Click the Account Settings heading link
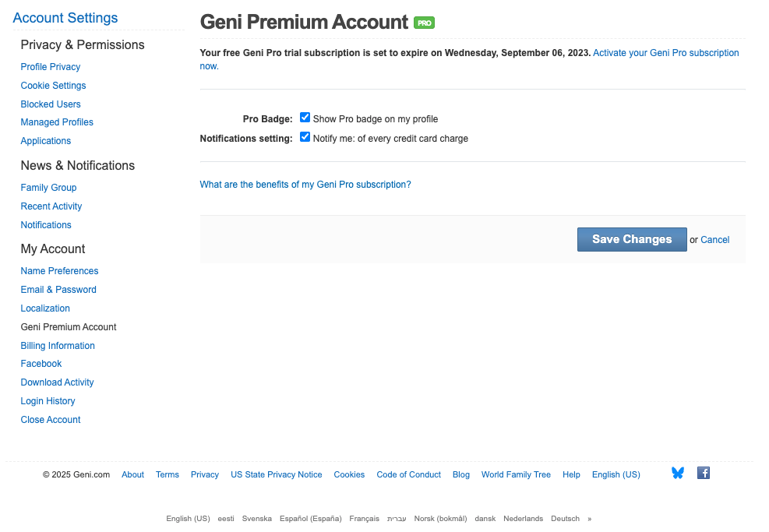The width and height of the screenshot is (769, 532). click(65, 18)
